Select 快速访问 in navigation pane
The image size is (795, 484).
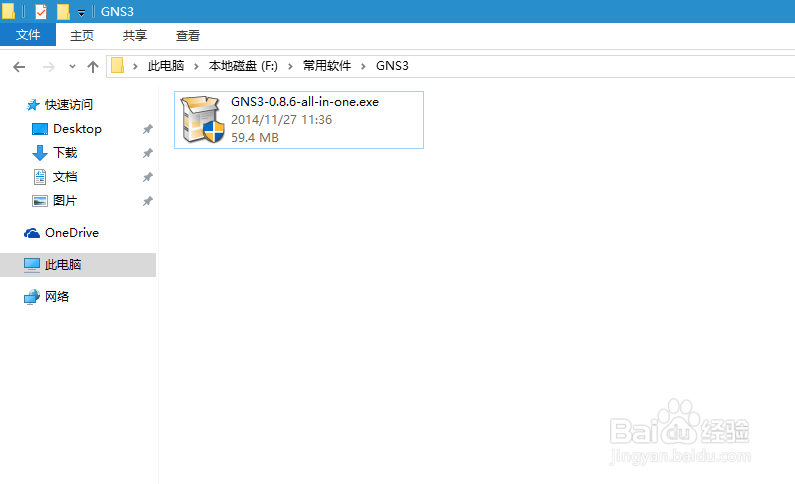pos(69,105)
